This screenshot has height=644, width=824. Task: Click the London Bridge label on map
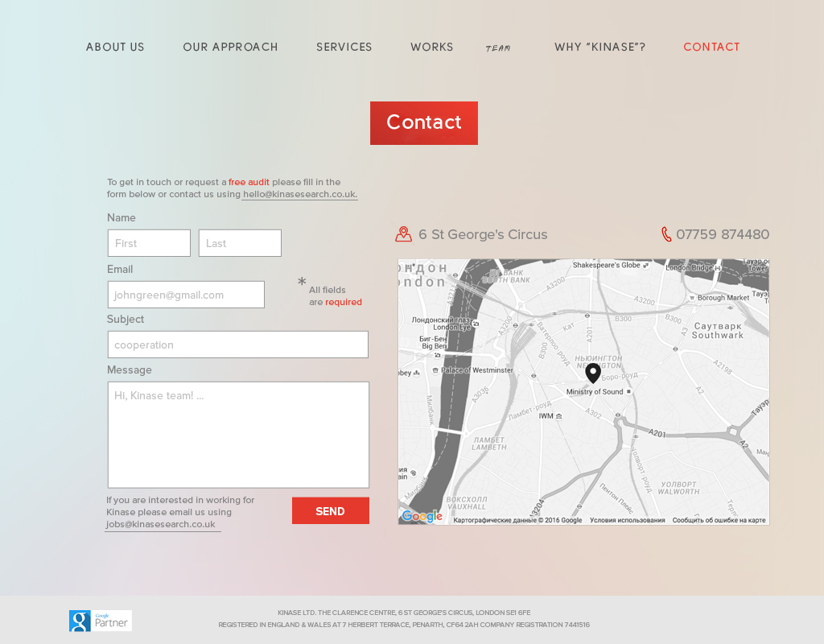(689, 267)
